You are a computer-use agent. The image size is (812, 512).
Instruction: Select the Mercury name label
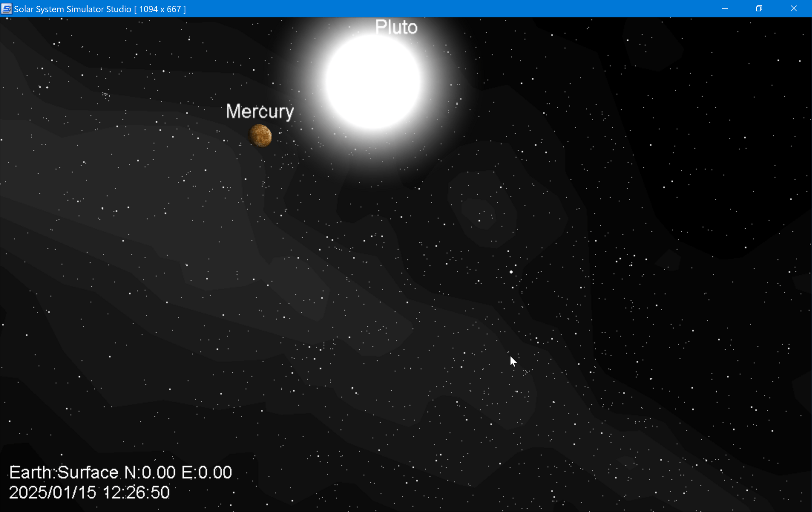tap(260, 112)
